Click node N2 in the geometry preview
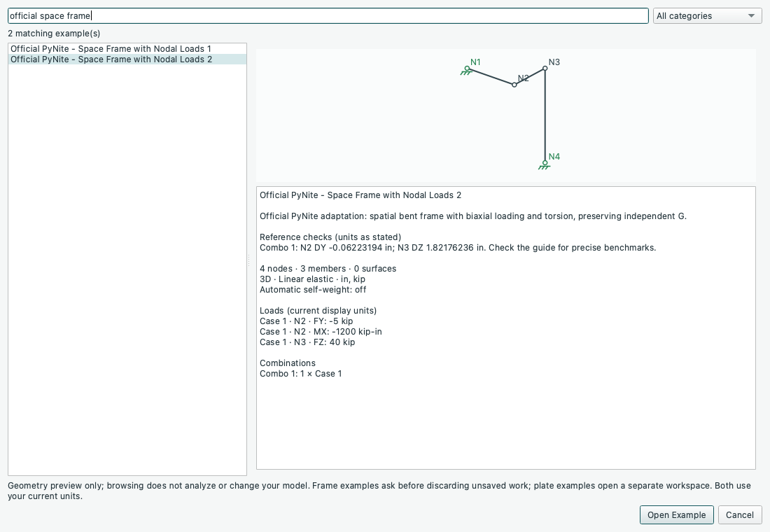The image size is (770, 532). (x=514, y=85)
